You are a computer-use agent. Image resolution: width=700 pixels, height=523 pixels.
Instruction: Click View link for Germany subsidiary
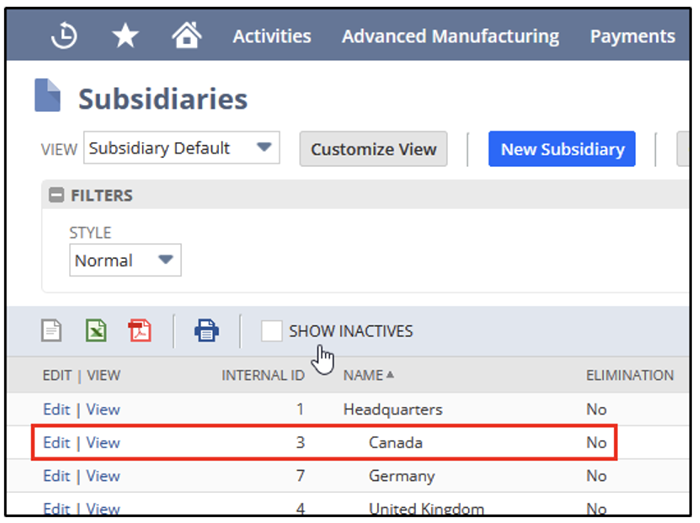tap(103, 476)
